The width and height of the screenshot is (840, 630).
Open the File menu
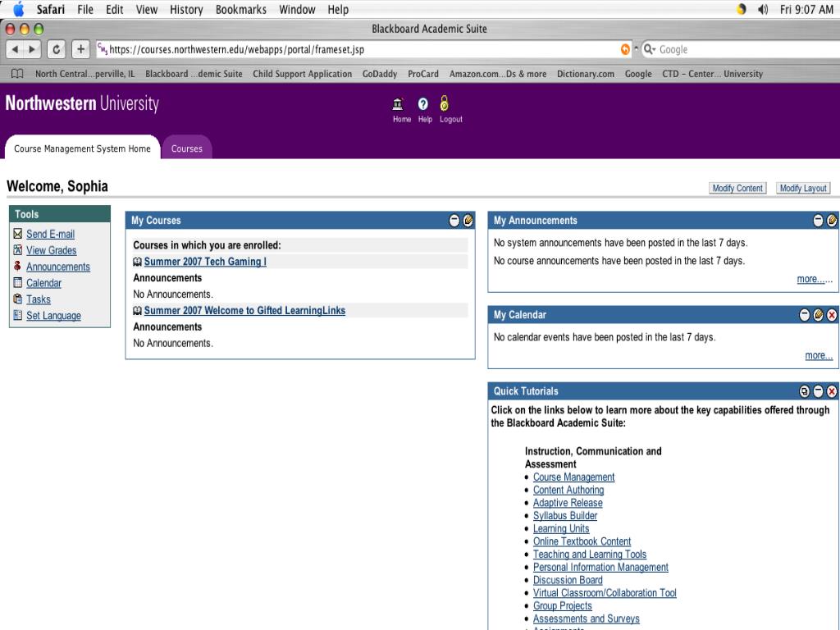click(85, 9)
